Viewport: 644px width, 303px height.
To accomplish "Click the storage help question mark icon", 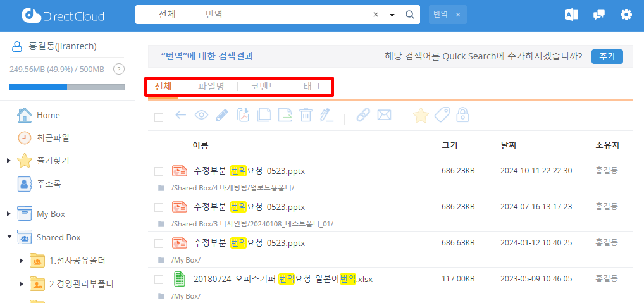I will (119, 69).
